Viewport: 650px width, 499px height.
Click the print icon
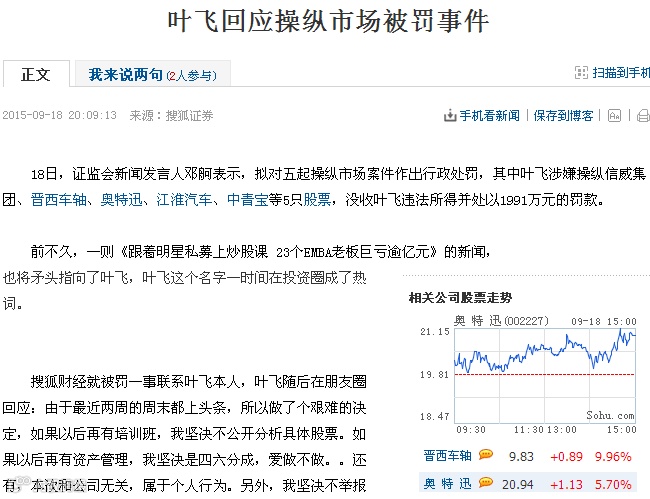[x=643, y=116]
